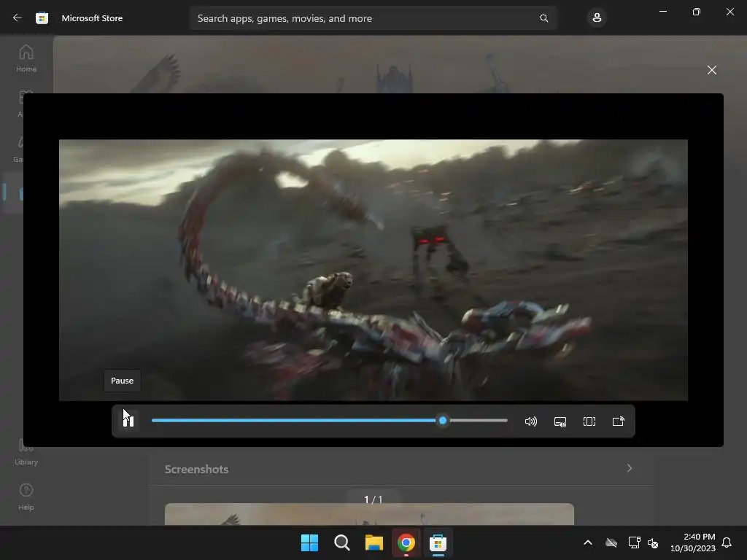Focus the Search apps, games, movies field

tap(373, 18)
